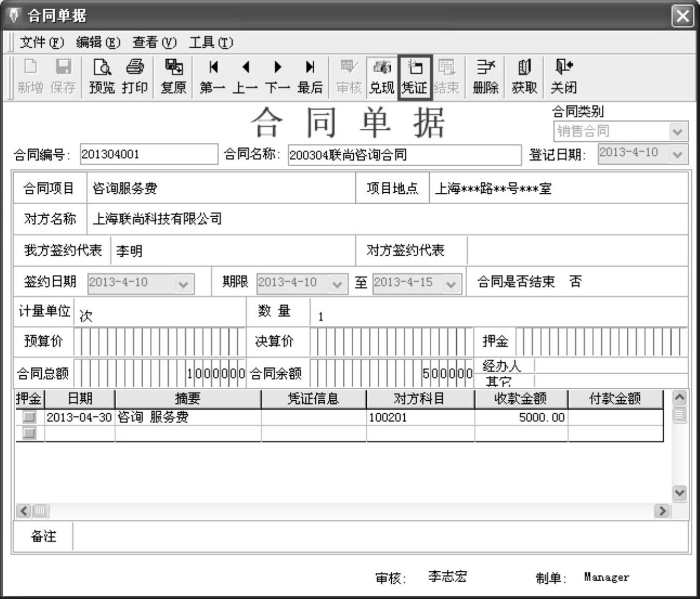Image resolution: width=700 pixels, height=599 pixels.
Task: Click the 备注 remarks field
Action: (380, 537)
